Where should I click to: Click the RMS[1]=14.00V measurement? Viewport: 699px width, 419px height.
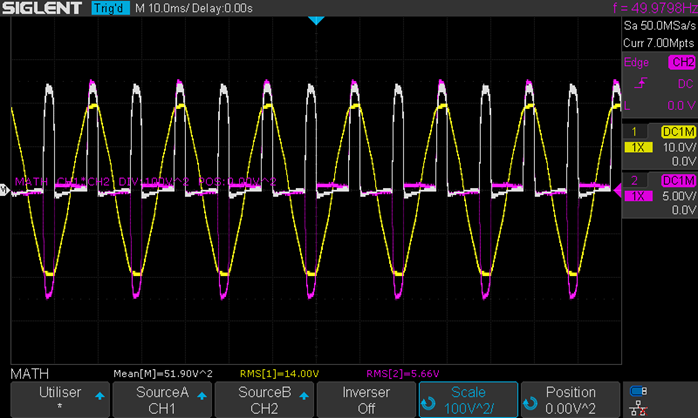point(279,374)
